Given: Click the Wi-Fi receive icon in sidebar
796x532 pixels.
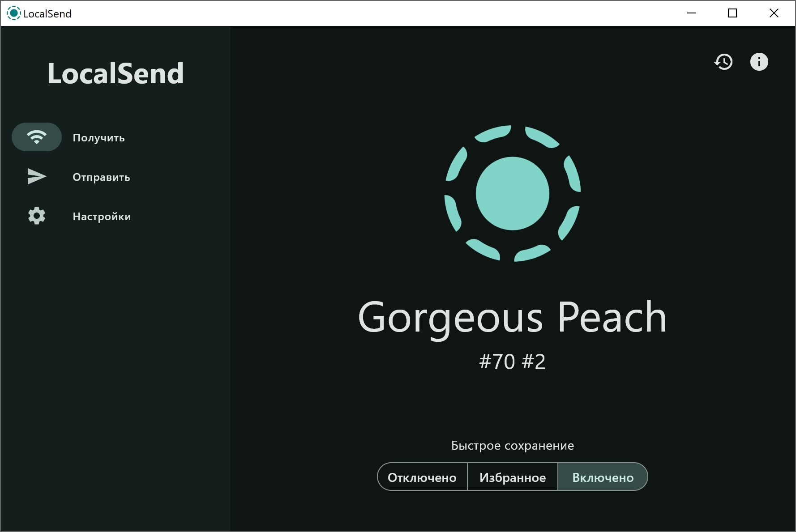Looking at the screenshot, I should [x=37, y=137].
